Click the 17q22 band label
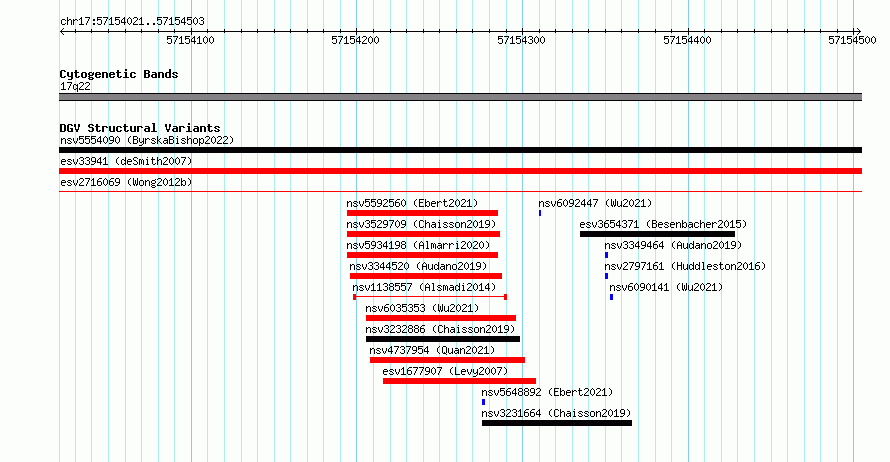Screen dimensions: 890x462 tap(75, 87)
